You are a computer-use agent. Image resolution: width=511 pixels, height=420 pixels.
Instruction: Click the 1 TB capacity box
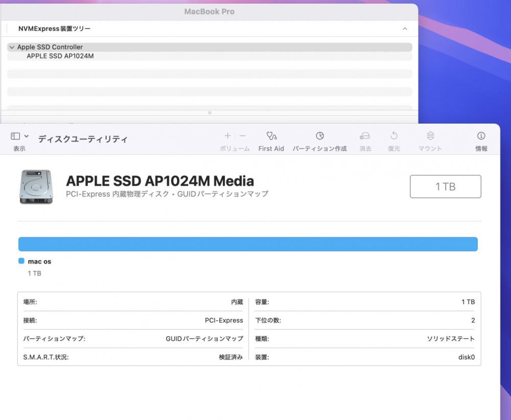pos(445,186)
